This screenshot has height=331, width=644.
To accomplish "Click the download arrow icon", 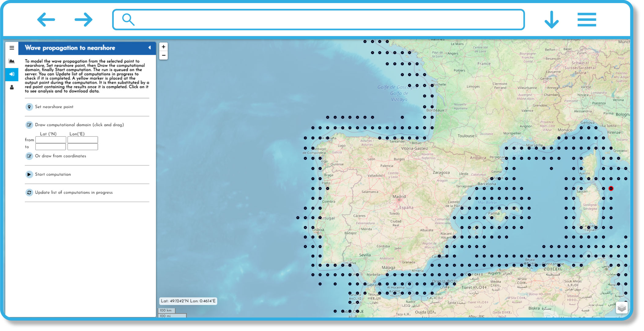I will 552,20.
